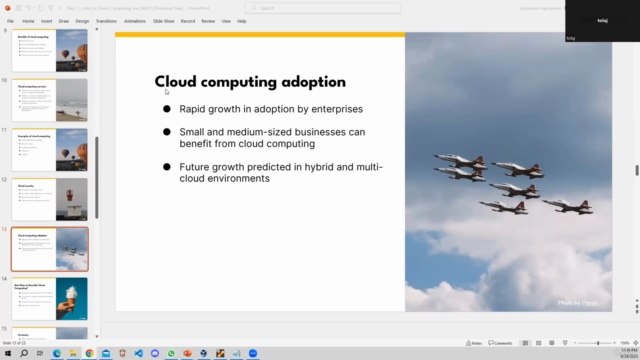640x360 pixels.
Task: Select slide 9 thumbnail with hot air balloons
Action: (x=50, y=50)
